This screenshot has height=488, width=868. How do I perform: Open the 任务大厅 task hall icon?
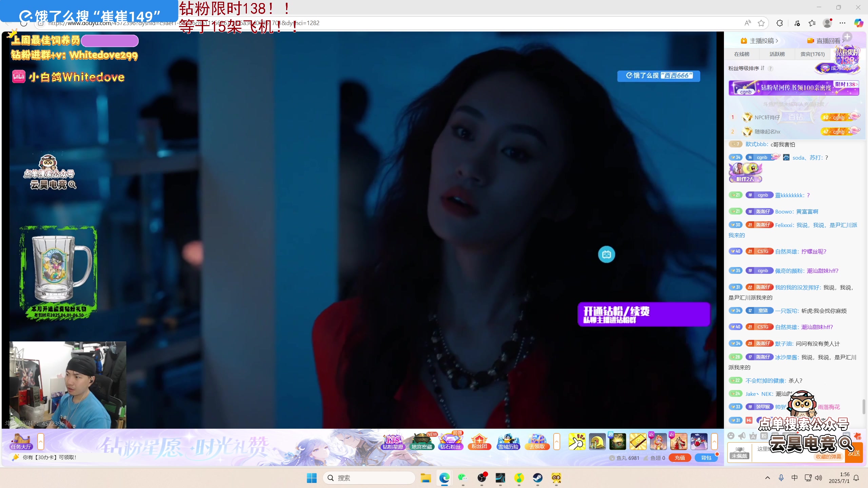tap(21, 442)
